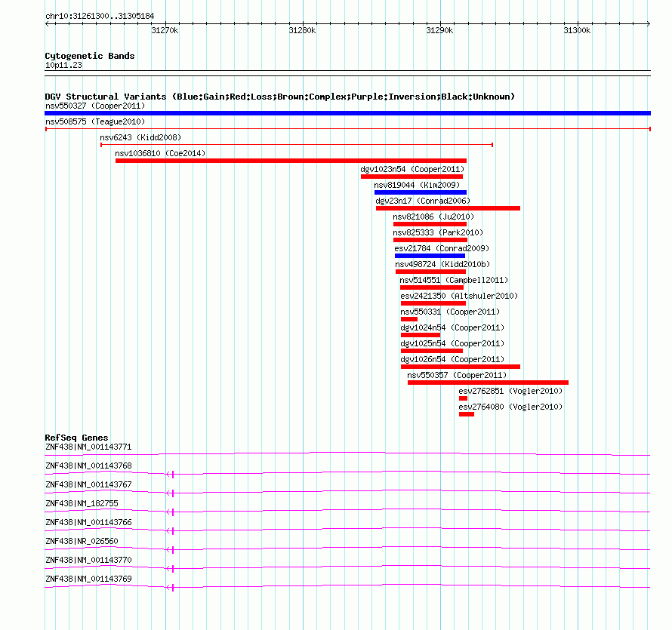Screen dimensions: 672x630
Task: Click the nsv825333 (Park2010) label
Action: coord(438,232)
